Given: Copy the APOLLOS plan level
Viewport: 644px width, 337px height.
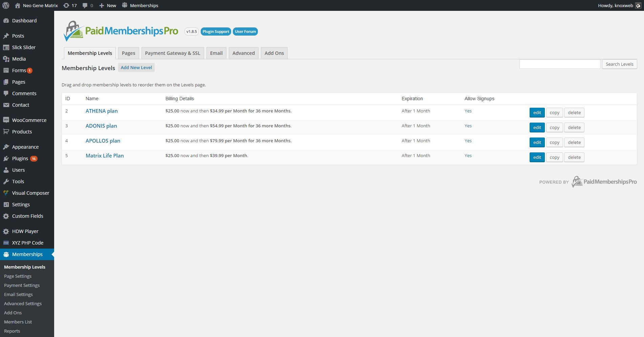Looking at the screenshot, I should 554,142.
